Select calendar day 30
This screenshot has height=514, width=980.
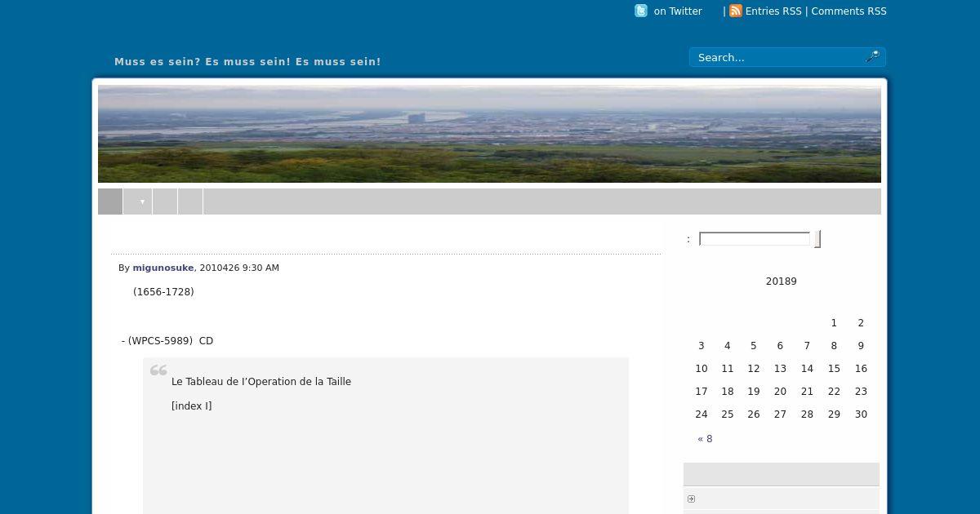point(861,414)
